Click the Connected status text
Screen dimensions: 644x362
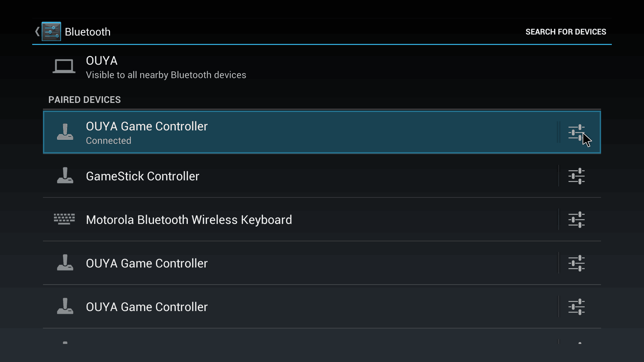click(x=108, y=141)
